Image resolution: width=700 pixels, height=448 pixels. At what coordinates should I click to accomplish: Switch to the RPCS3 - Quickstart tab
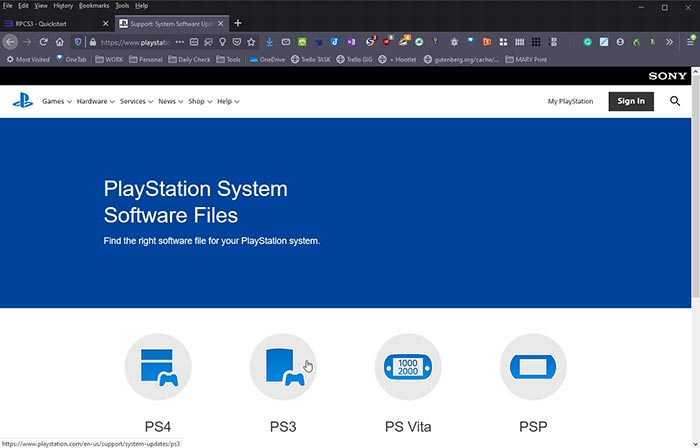coord(57,24)
